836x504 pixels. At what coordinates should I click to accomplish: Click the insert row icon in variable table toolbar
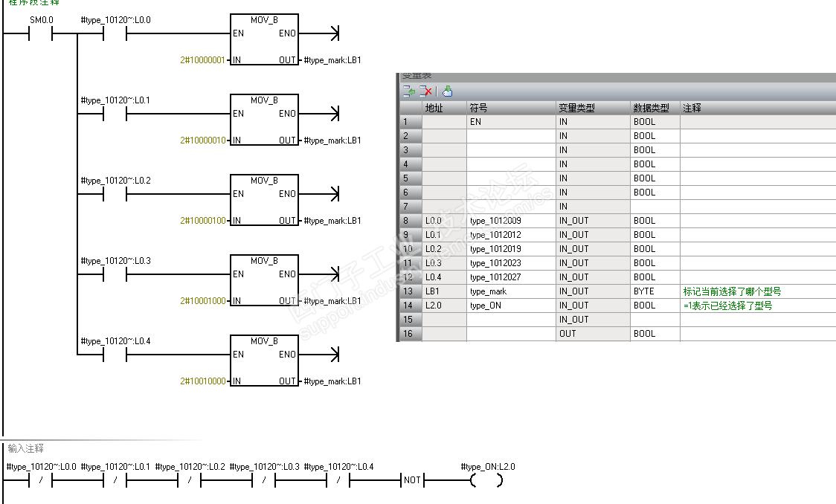point(409,91)
